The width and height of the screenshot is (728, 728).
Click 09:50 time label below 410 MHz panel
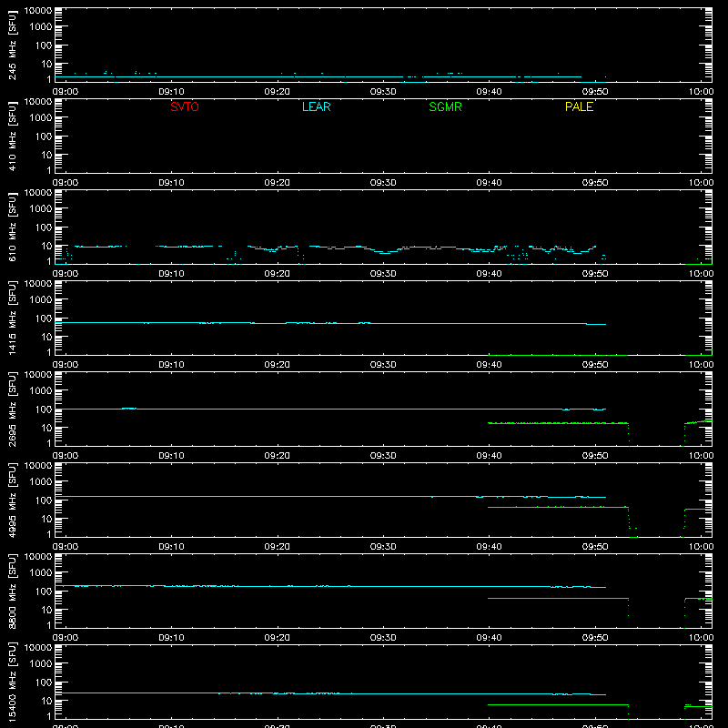tap(595, 183)
